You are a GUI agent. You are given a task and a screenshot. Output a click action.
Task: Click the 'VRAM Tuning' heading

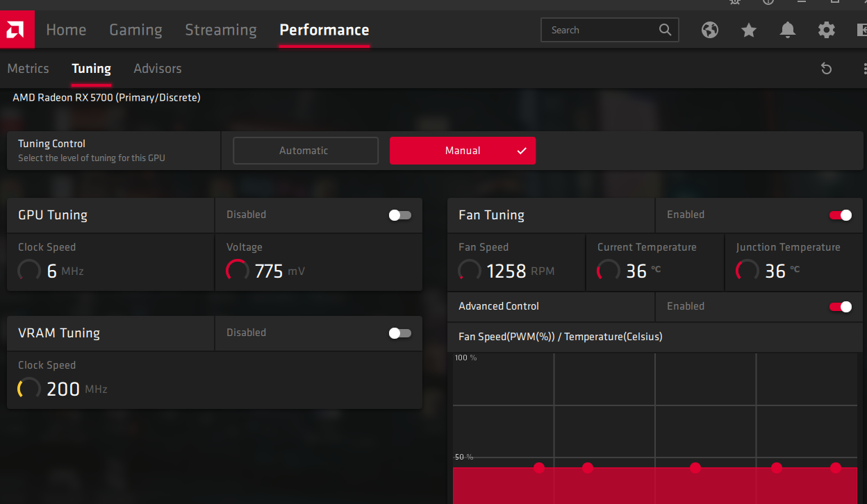coord(59,333)
